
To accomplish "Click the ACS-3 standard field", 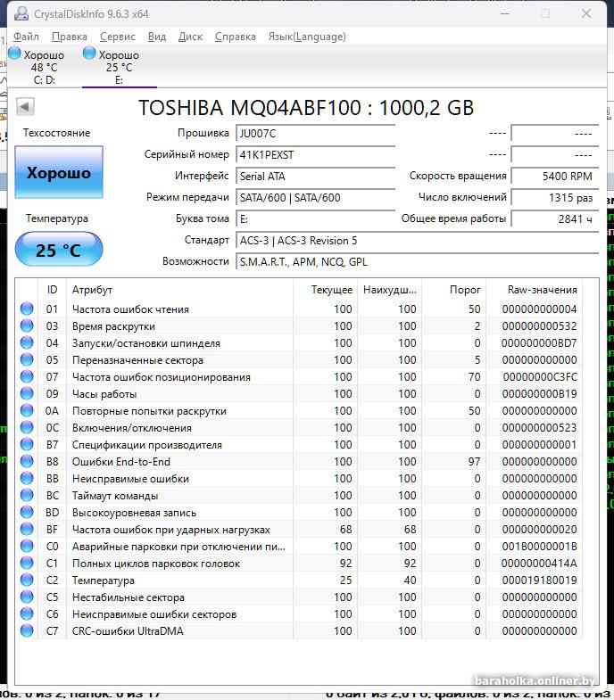I will [x=417, y=240].
